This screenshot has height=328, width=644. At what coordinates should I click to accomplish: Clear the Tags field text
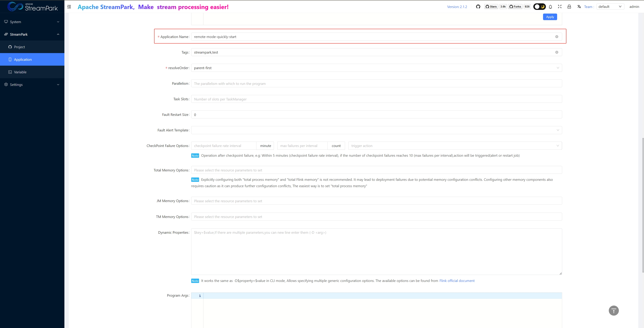(557, 52)
